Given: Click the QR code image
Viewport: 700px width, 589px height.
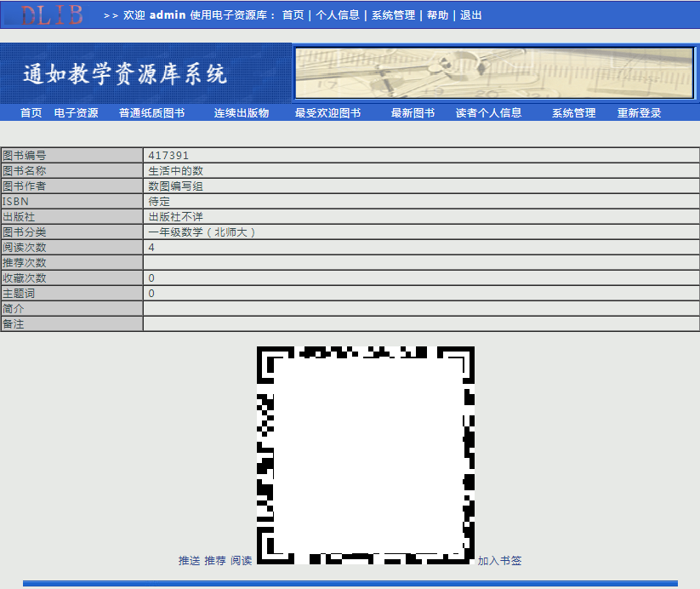Looking at the screenshot, I should 365,455.
